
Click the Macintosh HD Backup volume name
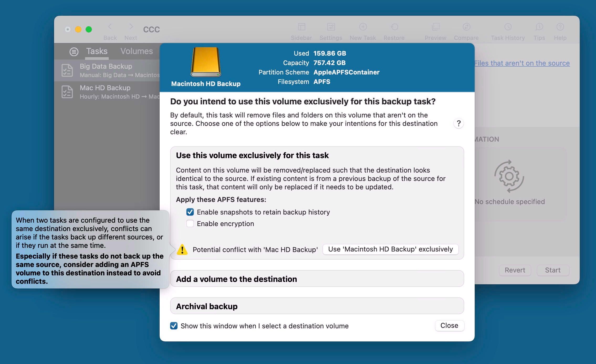tap(206, 84)
